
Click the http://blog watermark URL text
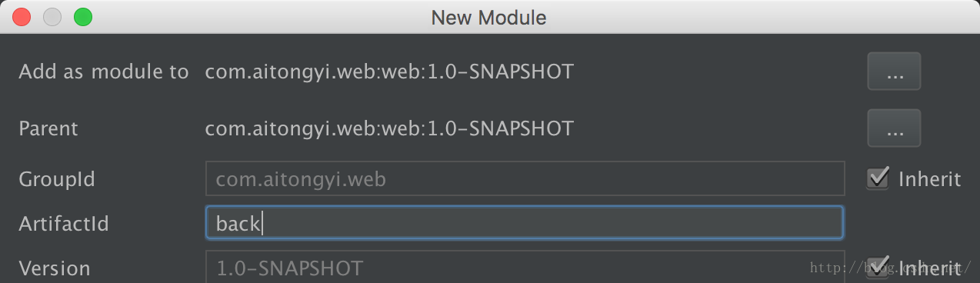coord(892,268)
